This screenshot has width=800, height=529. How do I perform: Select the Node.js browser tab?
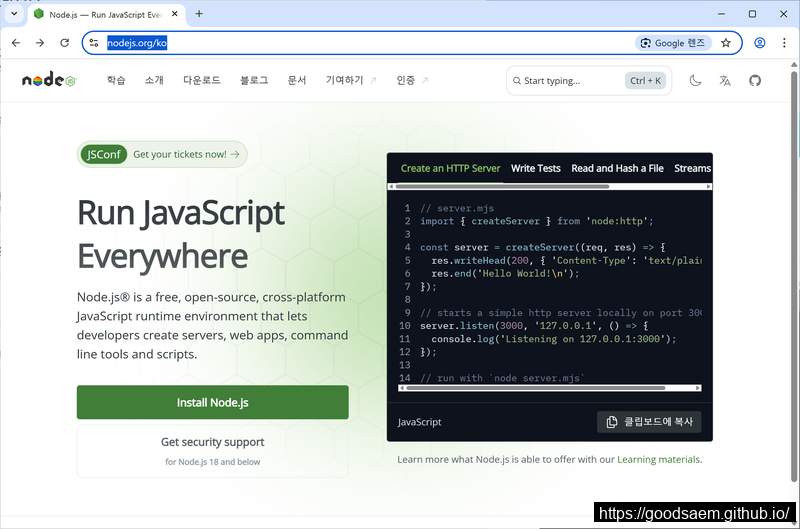[x=106, y=14]
